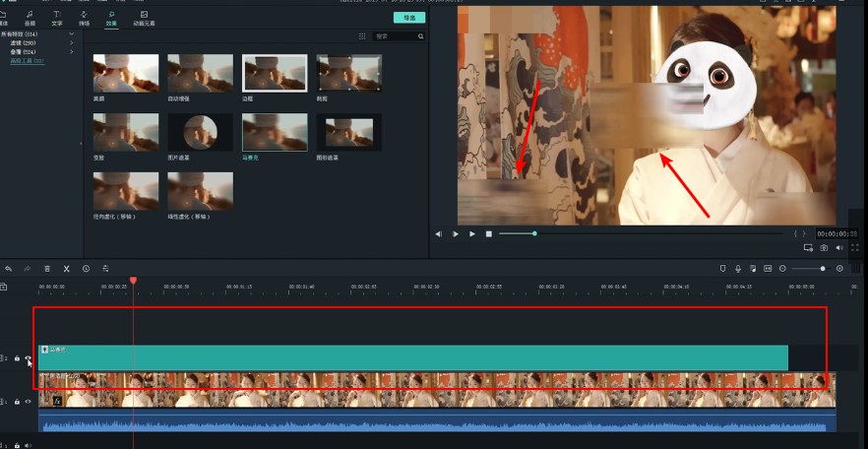Open the preview volume speaker icon
The image size is (868, 449).
point(839,248)
